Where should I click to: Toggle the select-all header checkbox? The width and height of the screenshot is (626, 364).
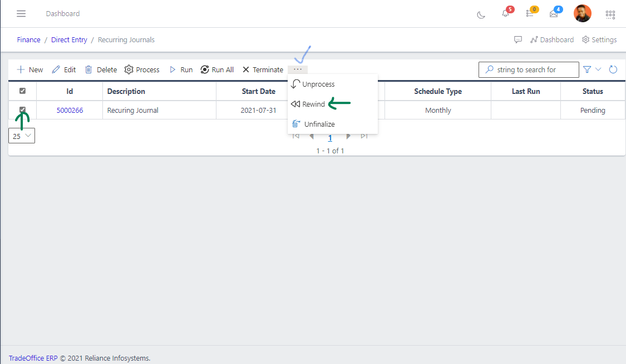tap(23, 91)
